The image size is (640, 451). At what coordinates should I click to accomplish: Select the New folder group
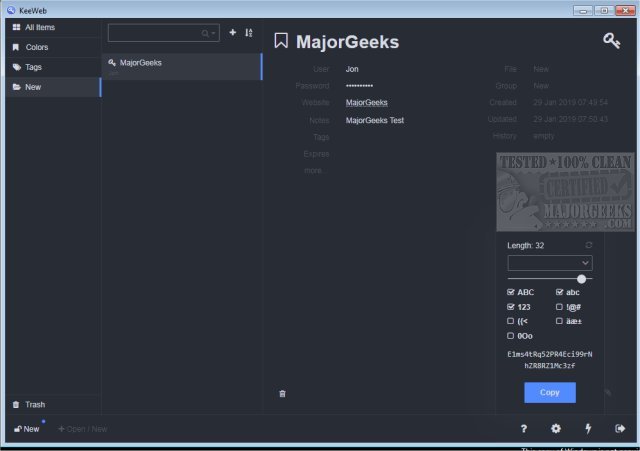click(53, 87)
